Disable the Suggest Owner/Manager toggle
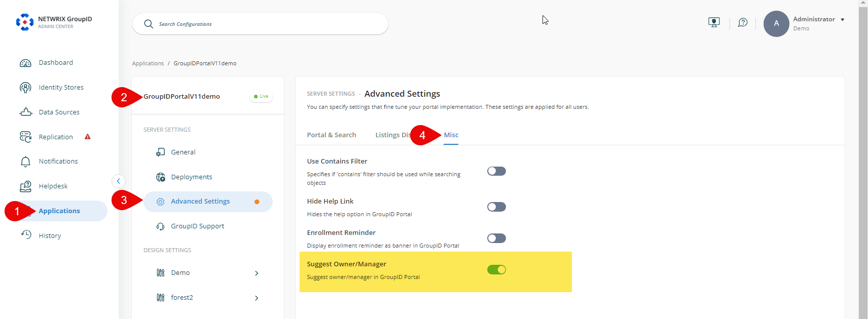868x319 pixels. 496,269
